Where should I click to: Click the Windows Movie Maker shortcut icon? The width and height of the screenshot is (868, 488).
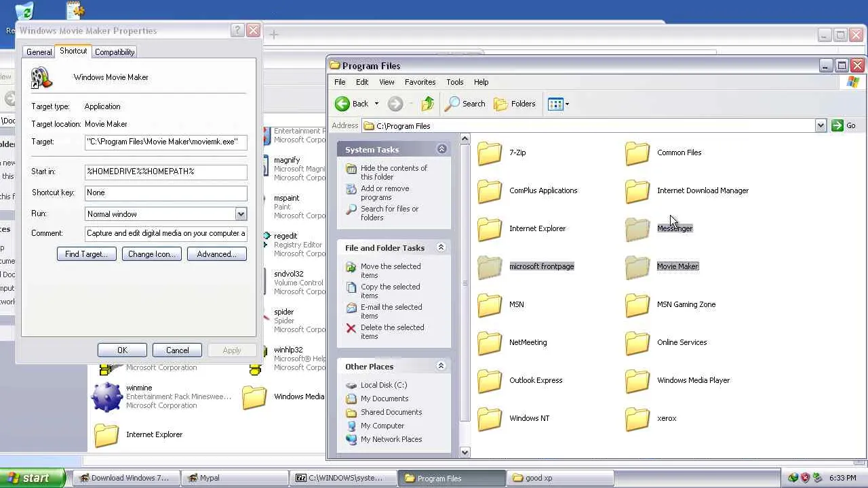coord(41,78)
